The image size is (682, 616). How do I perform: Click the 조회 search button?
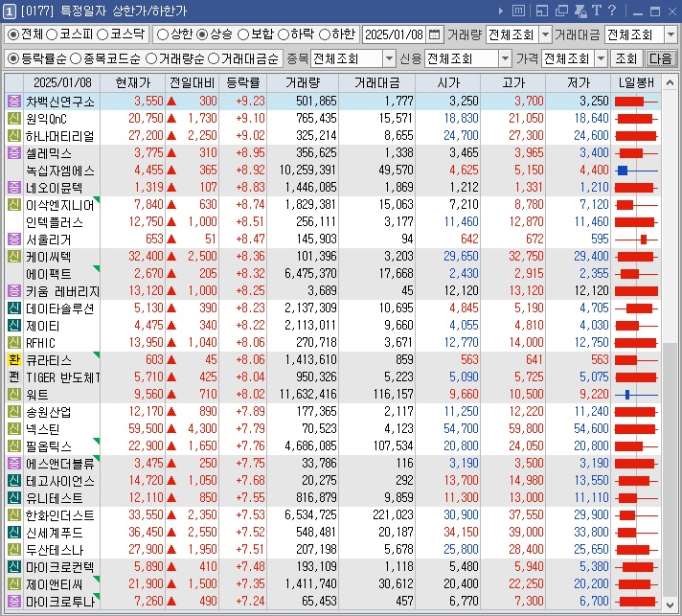point(625,58)
